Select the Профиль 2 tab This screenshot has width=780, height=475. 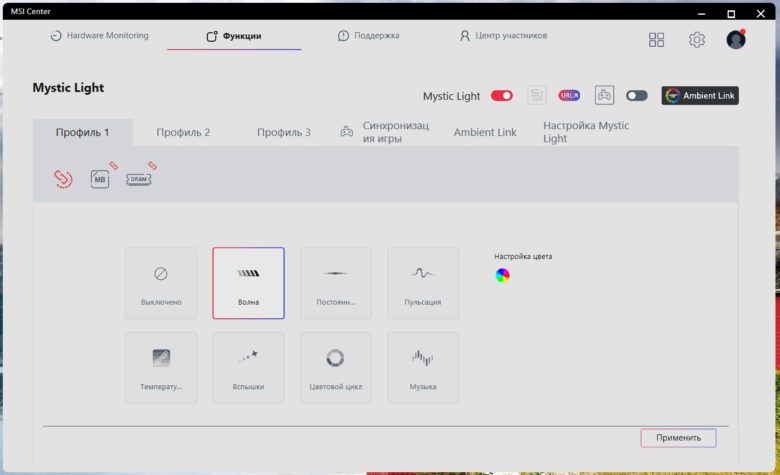click(183, 132)
